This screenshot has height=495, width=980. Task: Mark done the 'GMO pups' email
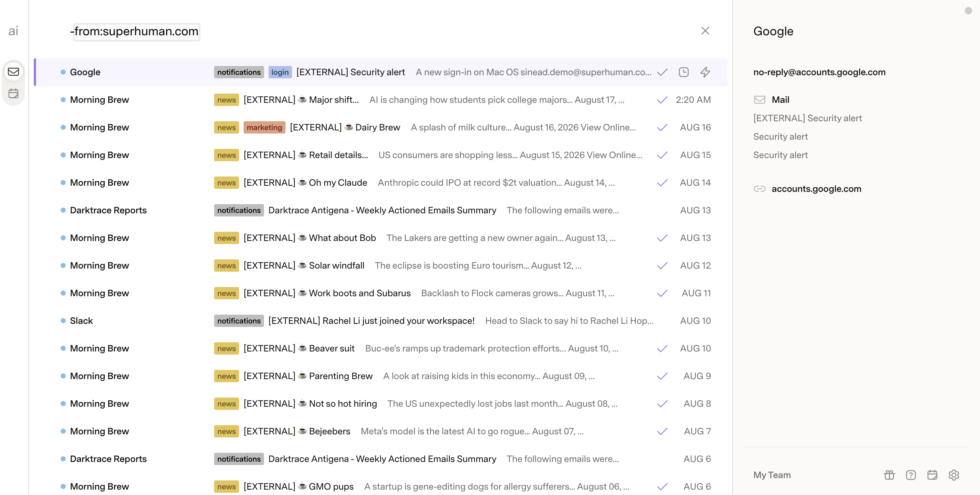pyautogui.click(x=662, y=487)
